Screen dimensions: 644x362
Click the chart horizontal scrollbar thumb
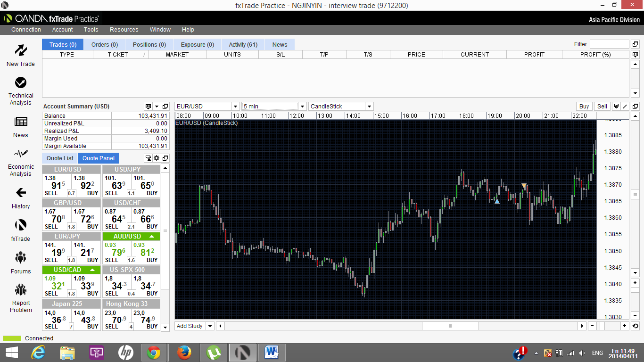pos(450,326)
